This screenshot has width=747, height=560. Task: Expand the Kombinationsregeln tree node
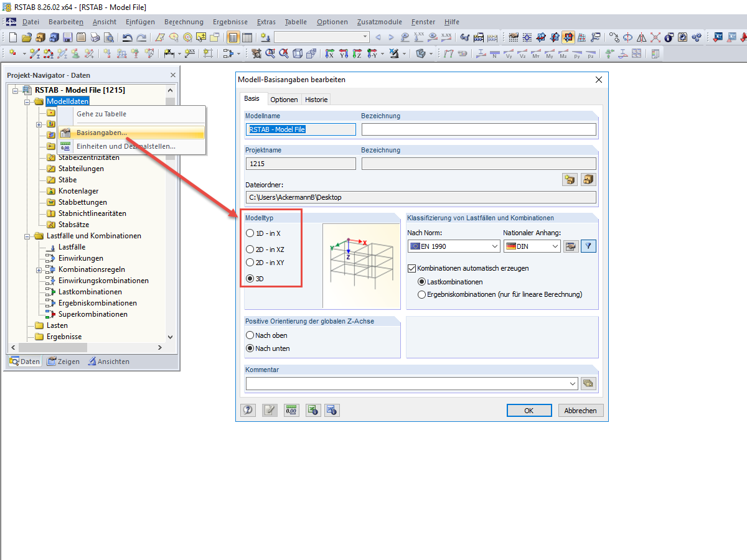[x=39, y=269]
